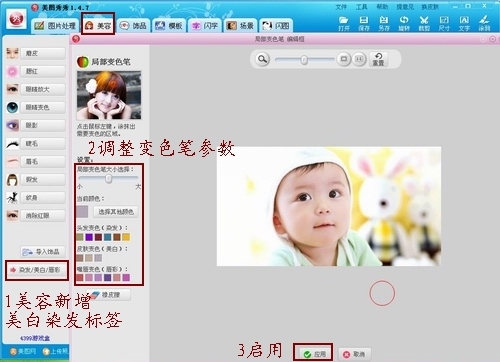Click the 腮红 button
Screen dimensions: 500x362
[x=43, y=71]
